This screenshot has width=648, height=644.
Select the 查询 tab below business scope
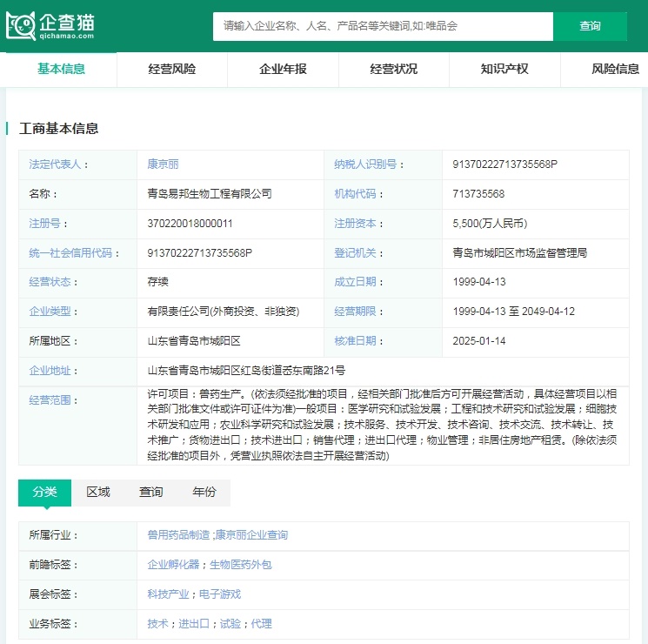pyautogui.click(x=151, y=492)
